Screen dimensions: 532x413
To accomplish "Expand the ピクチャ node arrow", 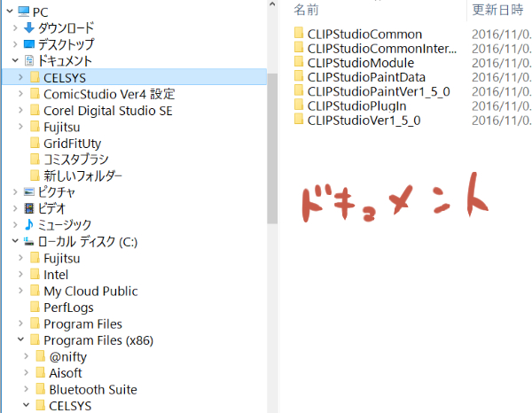I will (x=15, y=192).
